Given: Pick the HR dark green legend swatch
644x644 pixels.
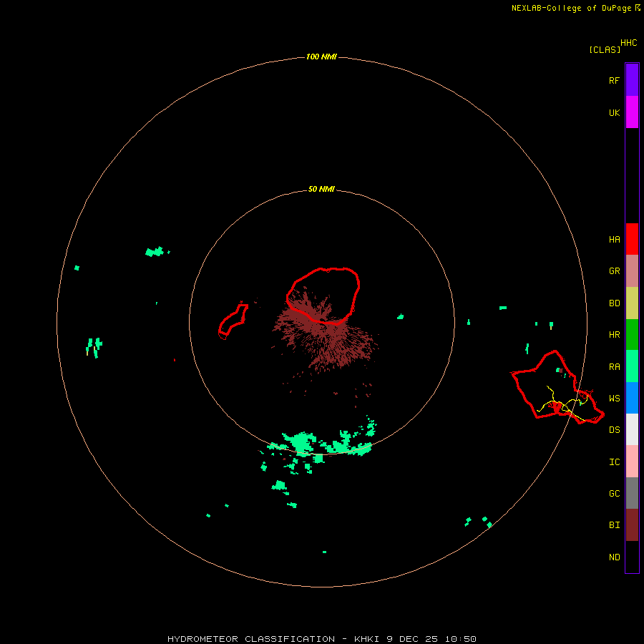Looking at the screenshot, I should tap(632, 334).
